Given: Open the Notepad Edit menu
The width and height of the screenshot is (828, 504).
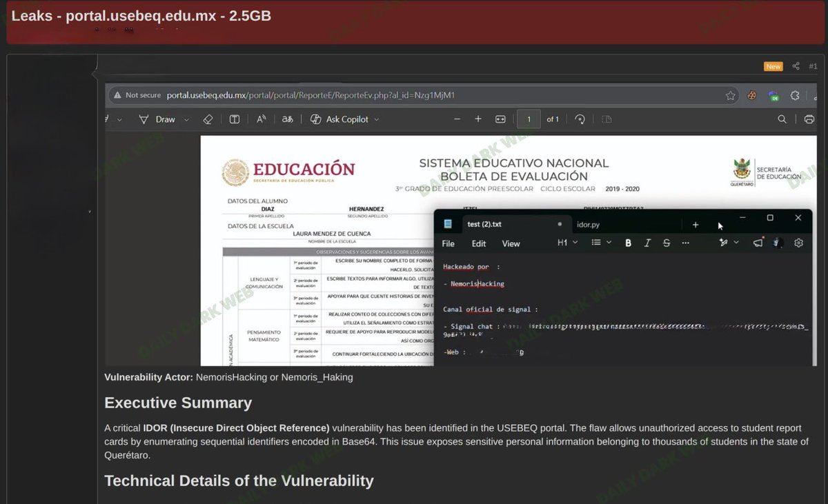Looking at the screenshot, I should pyautogui.click(x=479, y=243).
